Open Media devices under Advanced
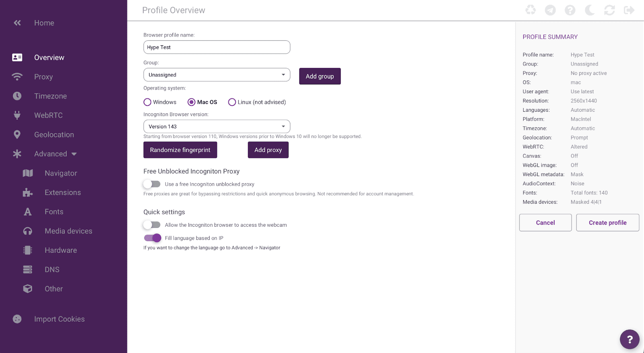Image resolution: width=644 pixels, height=353 pixels. [x=68, y=231]
